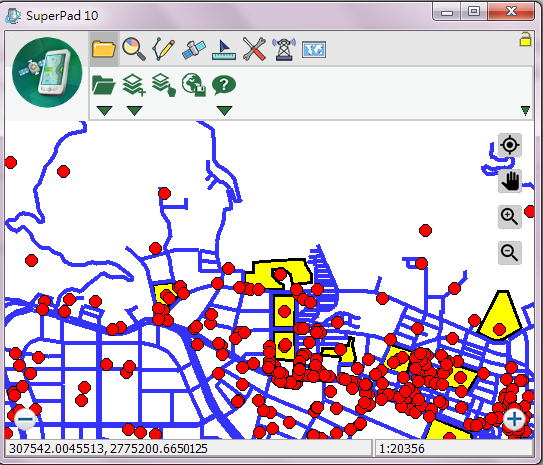Open the layer manager hand icon
This screenshot has width=543, height=465.
coord(163,85)
